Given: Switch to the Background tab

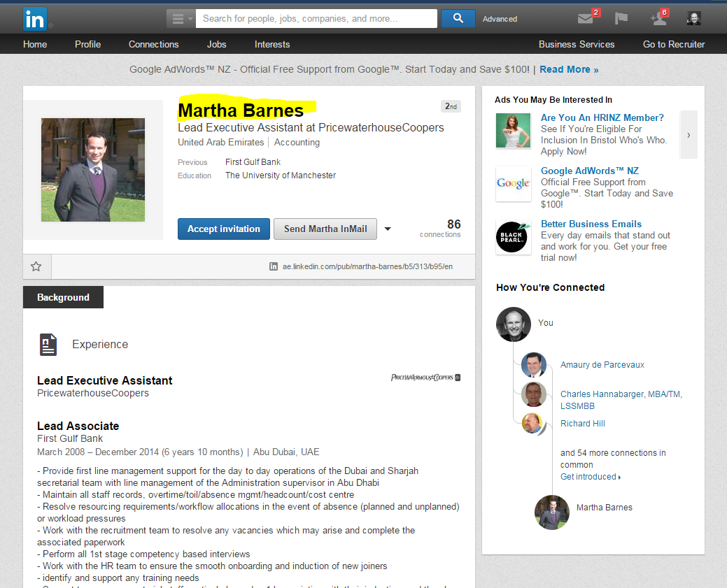Looking at the screenshot, I should pos(63,296).
